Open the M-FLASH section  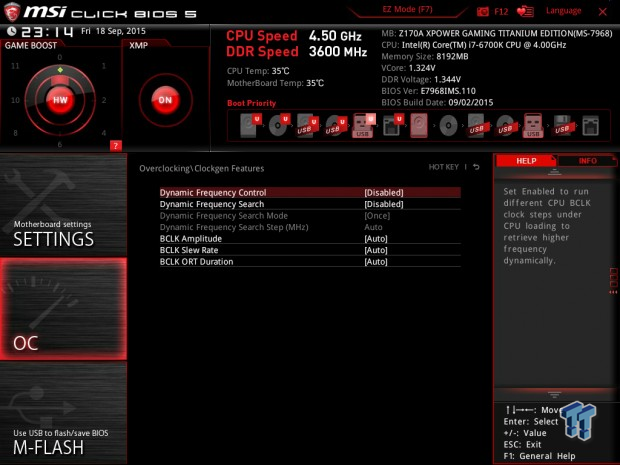[x=63, y=413]
